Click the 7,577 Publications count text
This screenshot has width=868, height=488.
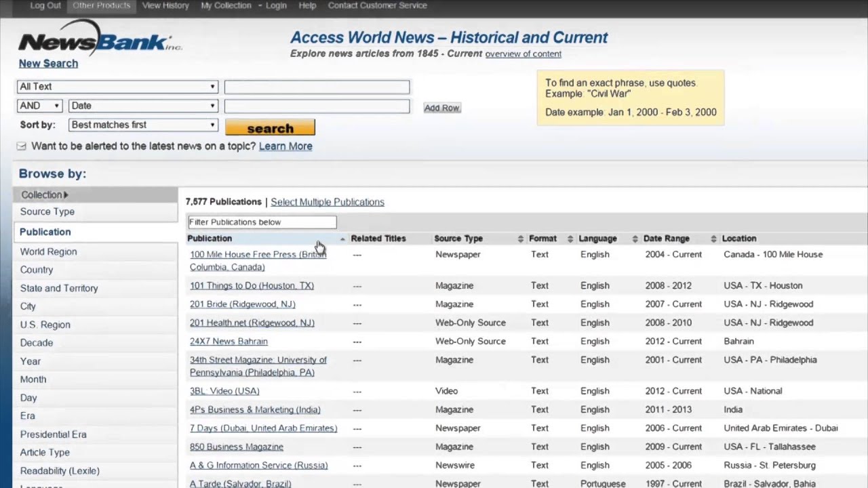(224, 202)
